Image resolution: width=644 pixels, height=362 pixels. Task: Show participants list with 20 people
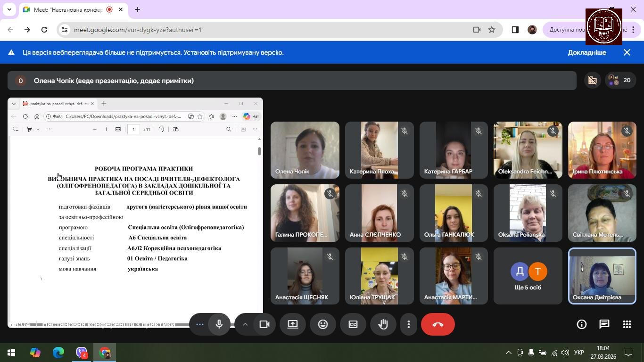pos(620,81)
